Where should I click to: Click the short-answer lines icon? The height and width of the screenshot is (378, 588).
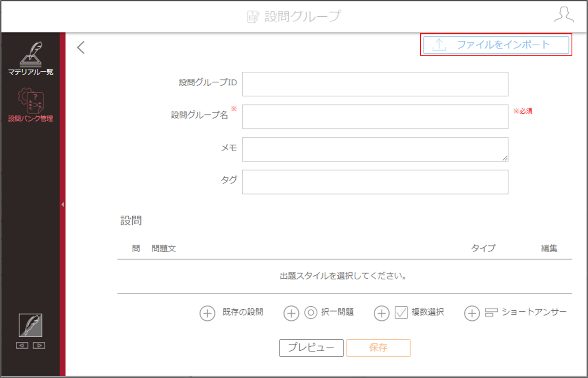tap(492, 313)
